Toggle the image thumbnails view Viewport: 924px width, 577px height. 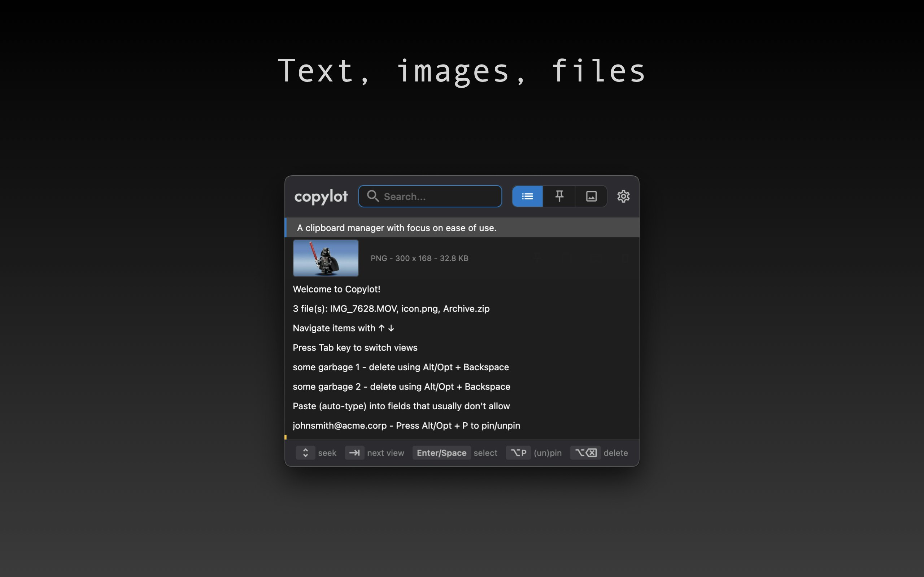(x=591, y=196)
